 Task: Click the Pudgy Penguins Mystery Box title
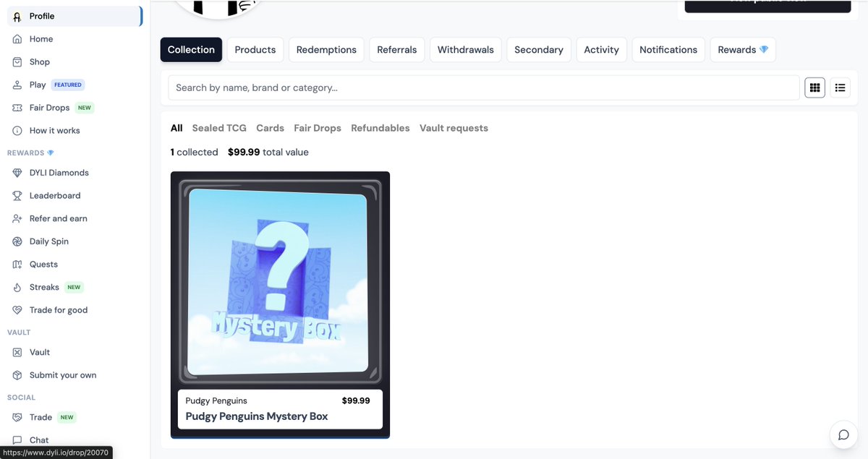tap(257, 416)
